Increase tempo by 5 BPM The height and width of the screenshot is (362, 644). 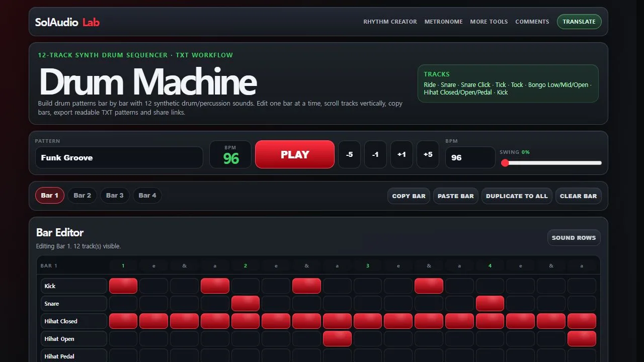(428, 154)
